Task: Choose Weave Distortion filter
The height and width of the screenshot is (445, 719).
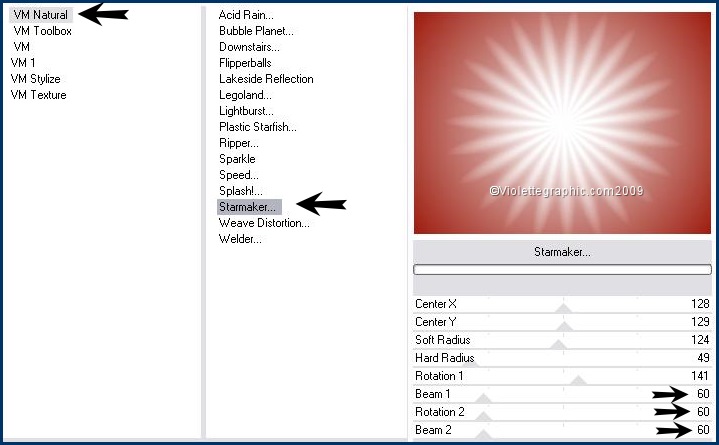Action: pyautogui.click(x=264, y=223)
